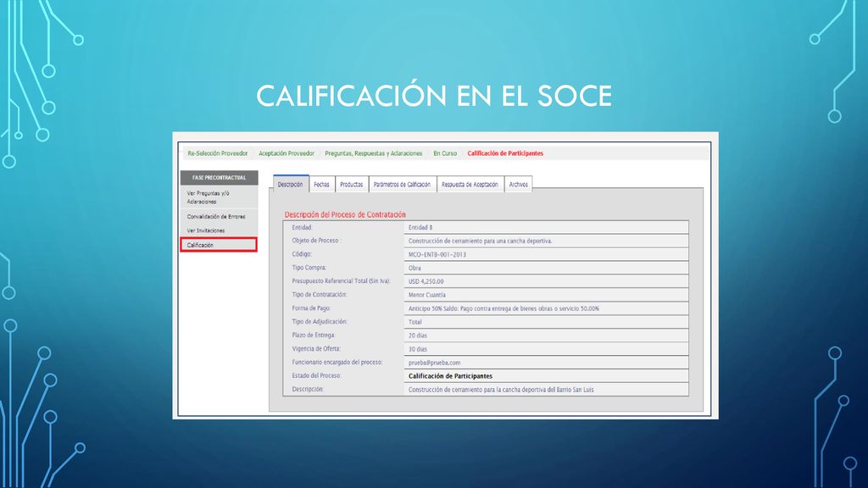868x488 pixels.
Task: Select the En Curso stage
Action: (445, 153)
